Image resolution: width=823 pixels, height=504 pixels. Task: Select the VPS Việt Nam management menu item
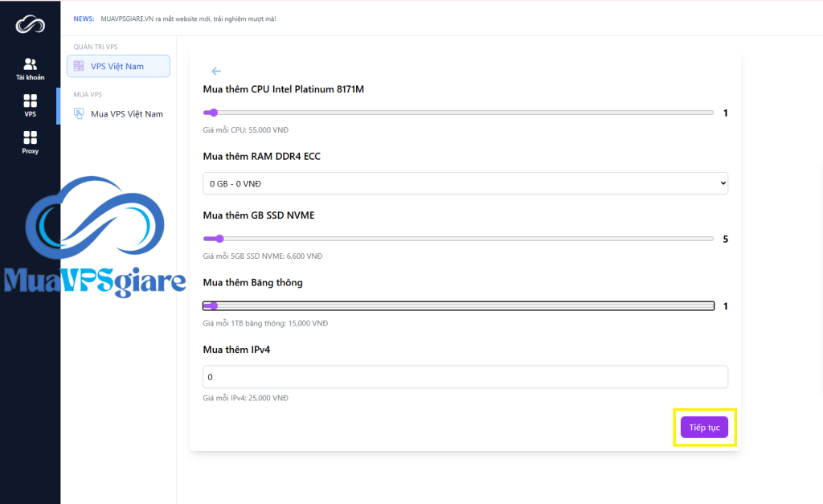pos(118,66)
